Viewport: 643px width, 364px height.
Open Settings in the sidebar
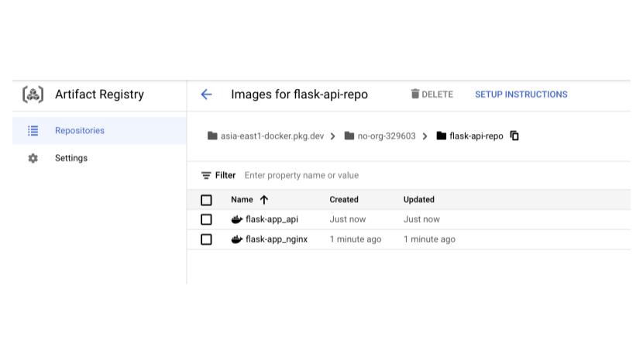[99, 158]
